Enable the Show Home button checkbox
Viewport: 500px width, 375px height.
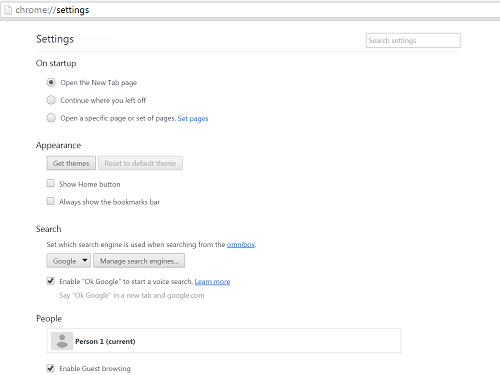[x=51, y=183]
